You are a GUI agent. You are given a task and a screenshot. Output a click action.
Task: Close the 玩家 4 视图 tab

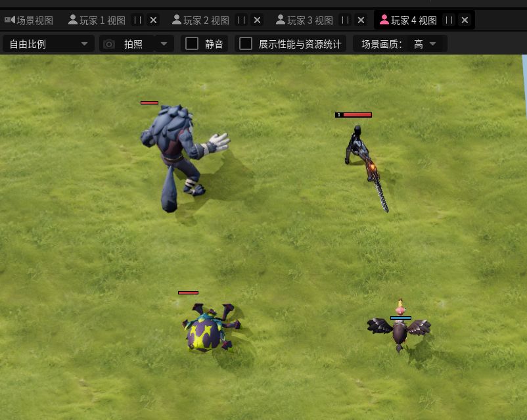[465, 20]
